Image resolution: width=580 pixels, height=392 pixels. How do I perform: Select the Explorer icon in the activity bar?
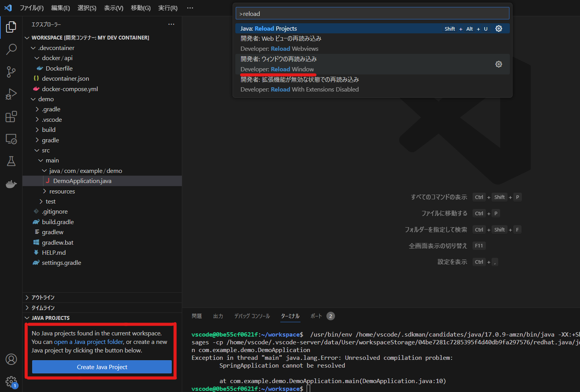[11, 27]
